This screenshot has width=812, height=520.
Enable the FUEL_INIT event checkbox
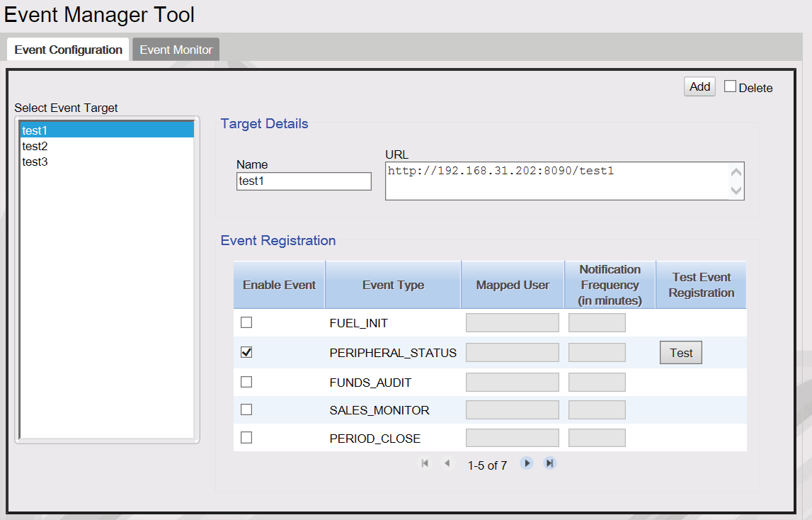(246, 322)
